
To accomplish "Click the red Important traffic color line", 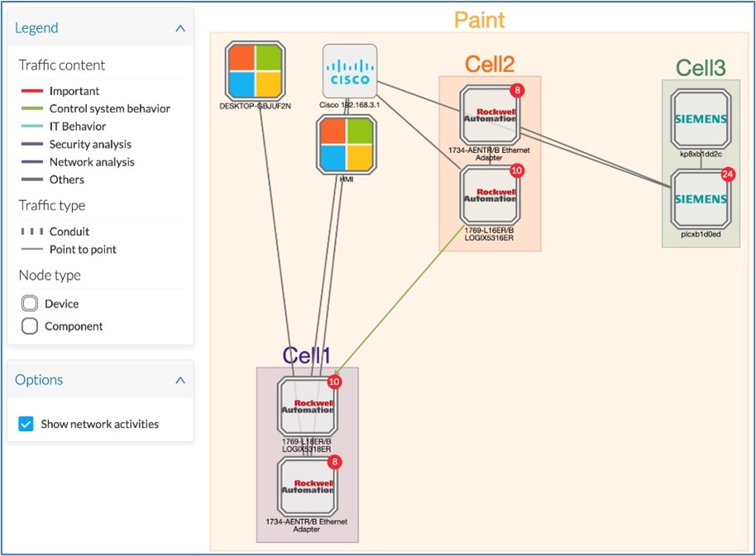I will click(31, 91).
